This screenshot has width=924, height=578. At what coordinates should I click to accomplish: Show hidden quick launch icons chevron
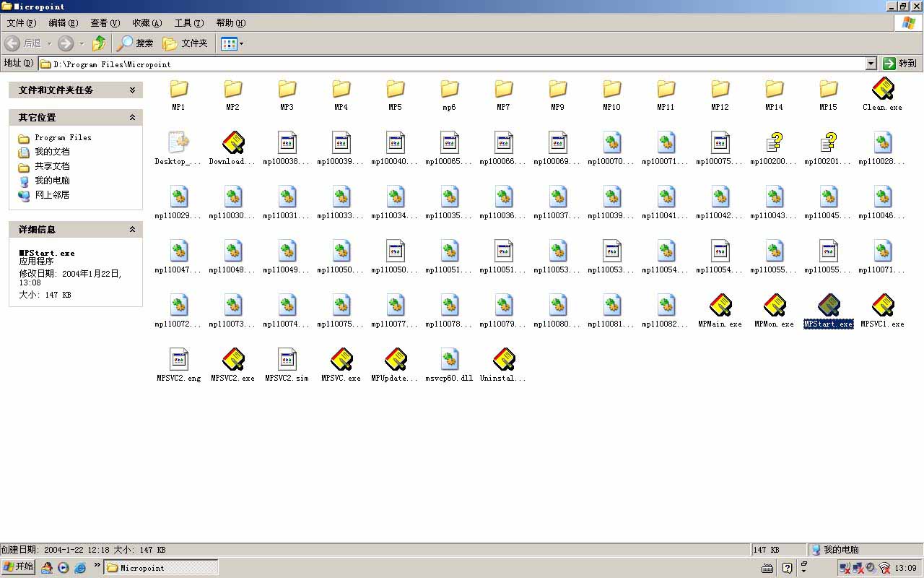[x=97, y=565]
